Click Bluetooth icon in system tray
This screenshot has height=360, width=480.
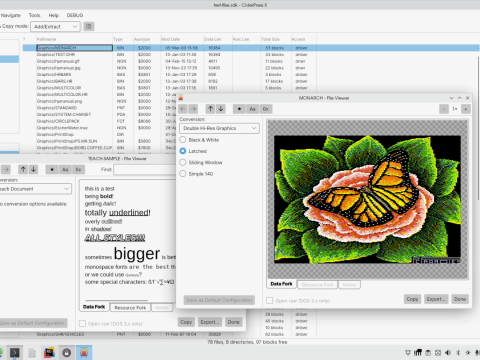click(x=458, y=353)
